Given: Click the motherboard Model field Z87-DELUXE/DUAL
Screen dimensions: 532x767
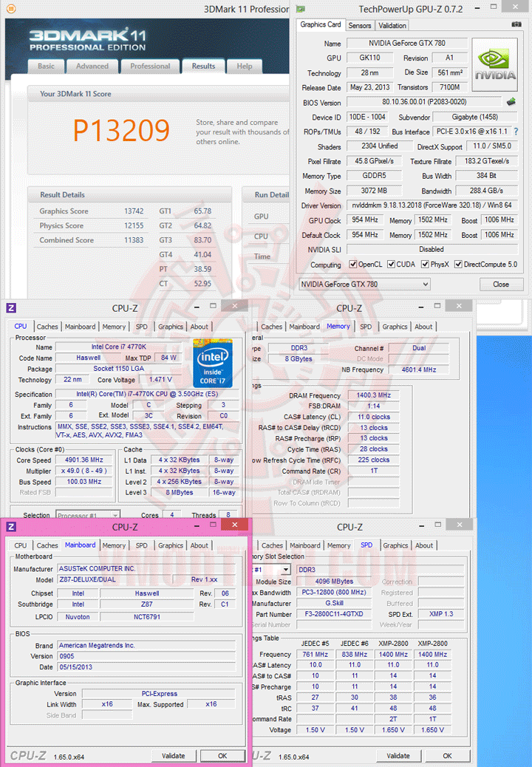Looking at the screenshot, I should (x=115, y=579).
